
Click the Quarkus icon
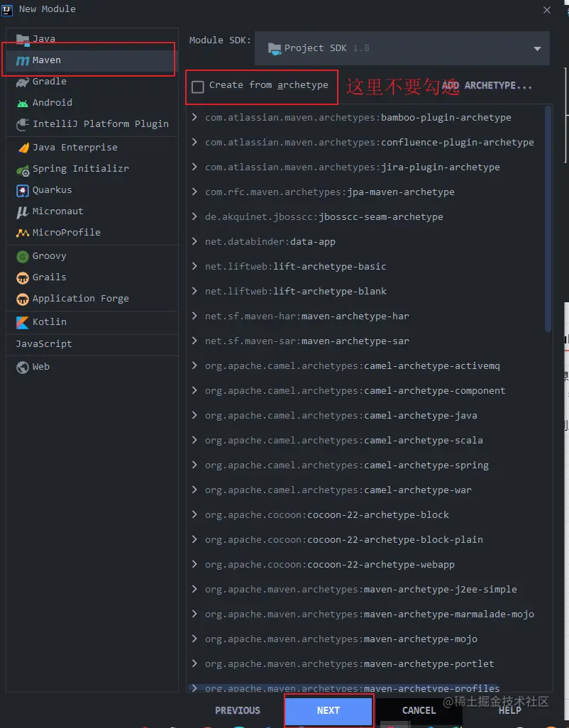(23, 190)
